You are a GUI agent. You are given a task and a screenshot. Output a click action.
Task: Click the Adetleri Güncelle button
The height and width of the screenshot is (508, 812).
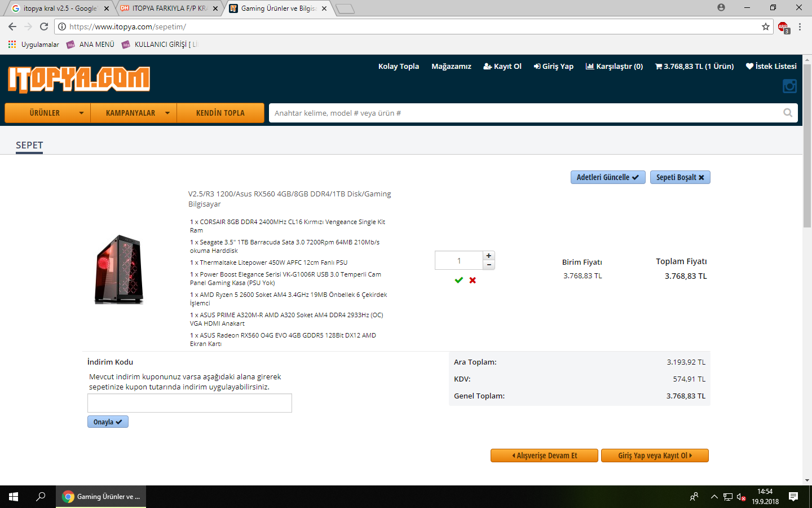coord(608,177)
